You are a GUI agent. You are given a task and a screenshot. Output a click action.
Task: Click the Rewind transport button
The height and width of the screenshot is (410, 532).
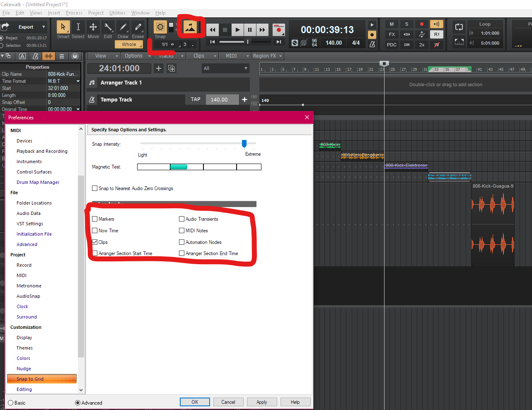213,30
